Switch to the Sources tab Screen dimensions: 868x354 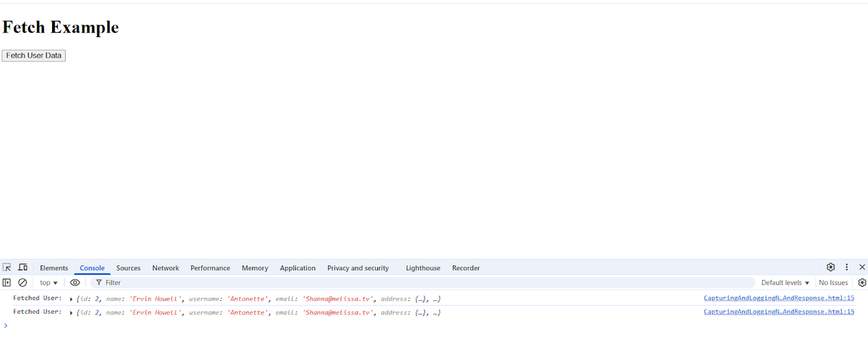click(128, 268)
